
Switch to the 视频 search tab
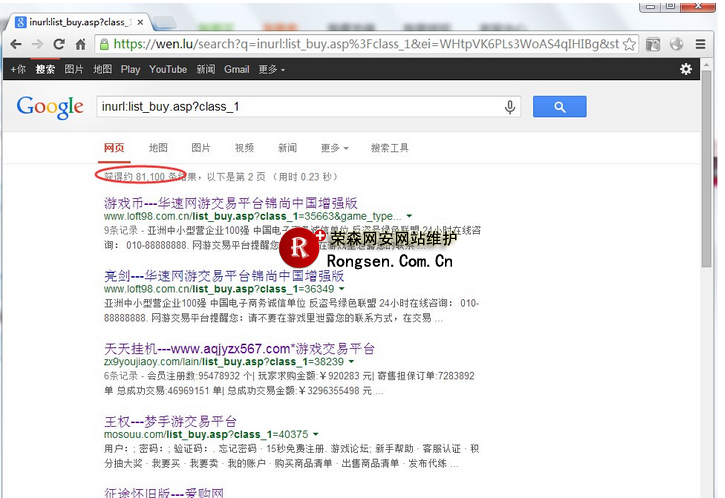tap(244, 148)
